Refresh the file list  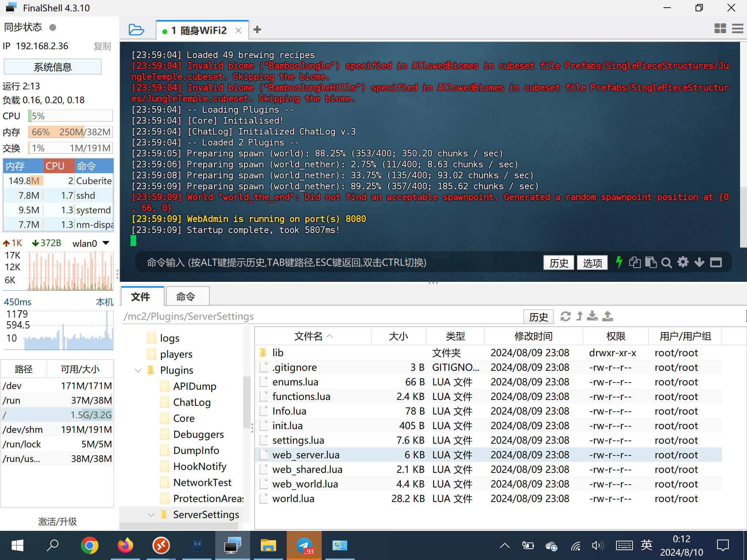pos(565,316)
